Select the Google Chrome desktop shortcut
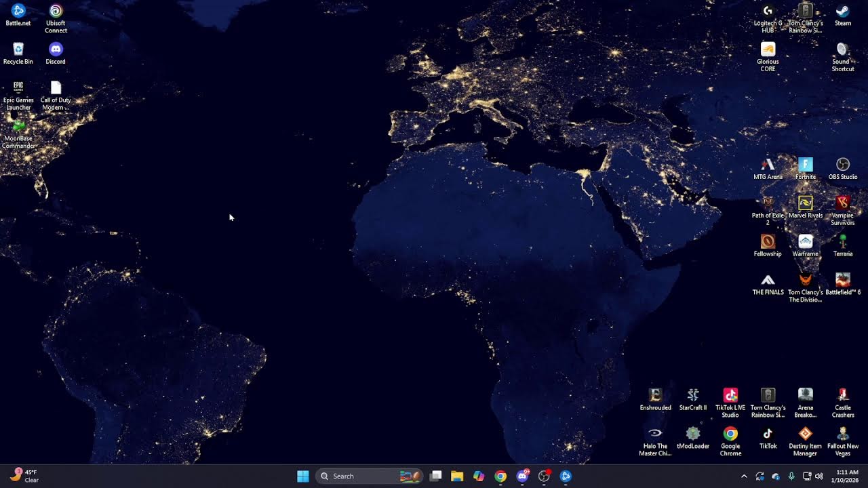Image resolution: width=868 pixels, height=488 pixels. [730, 442]
